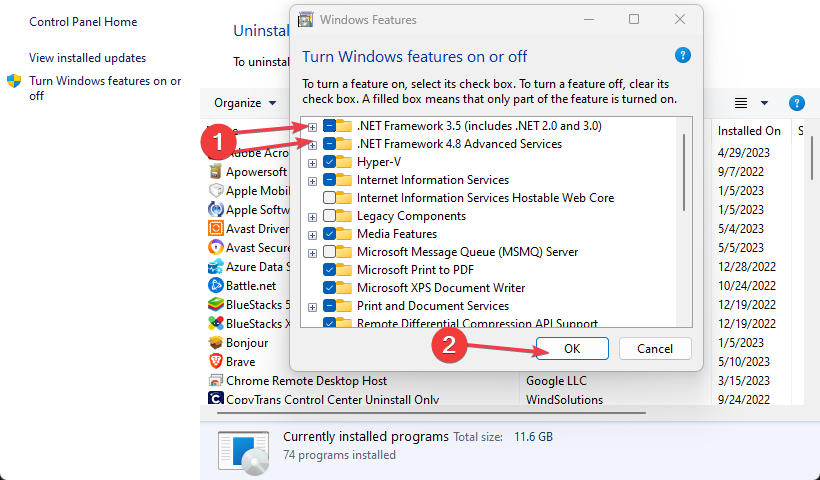Click the Windows Features title bar icon

click(x=305, y=20)
